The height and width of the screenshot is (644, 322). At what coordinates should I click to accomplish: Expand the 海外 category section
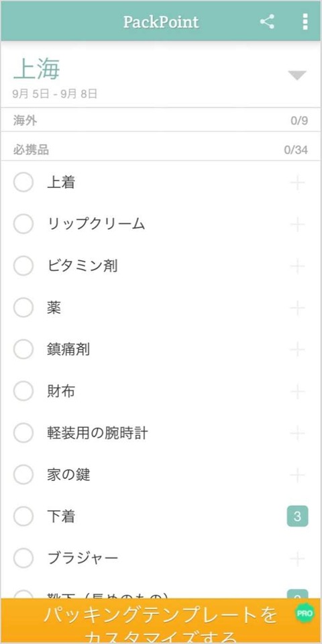coord(161,120)
